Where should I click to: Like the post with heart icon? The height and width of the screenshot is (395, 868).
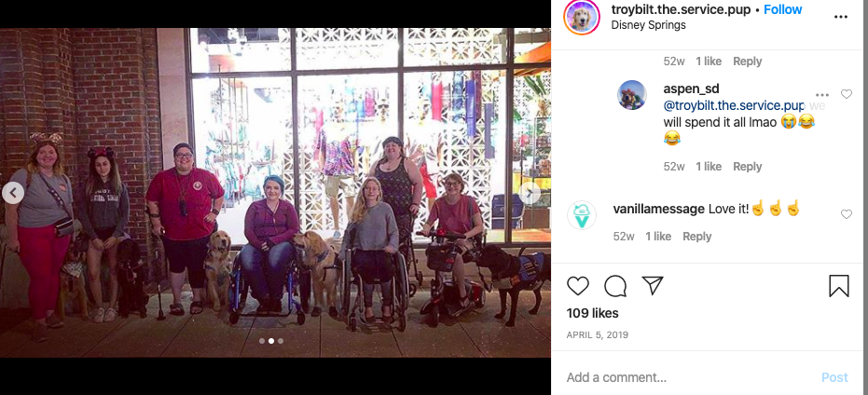pyautogui.click(x=578, y=286)
